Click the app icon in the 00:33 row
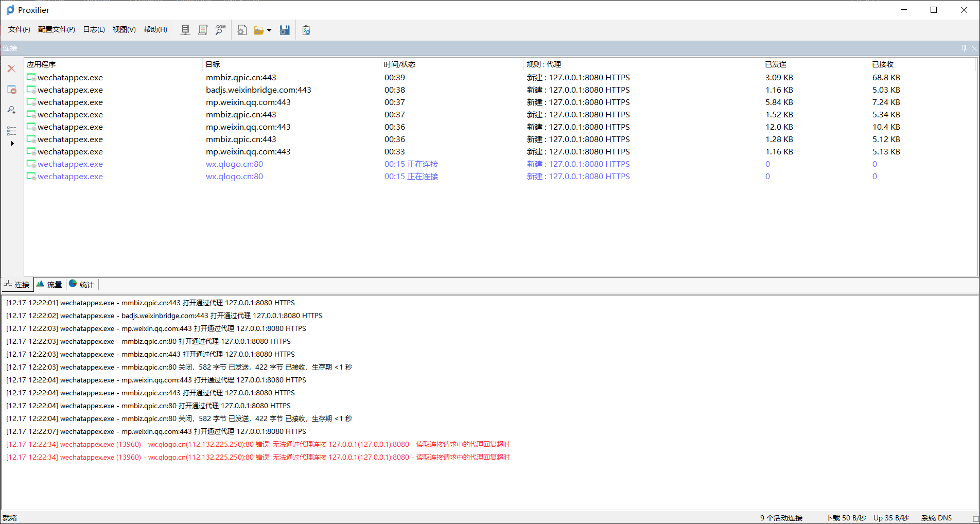The width and height of the screenshot is (980, 524). coord(31,152)
